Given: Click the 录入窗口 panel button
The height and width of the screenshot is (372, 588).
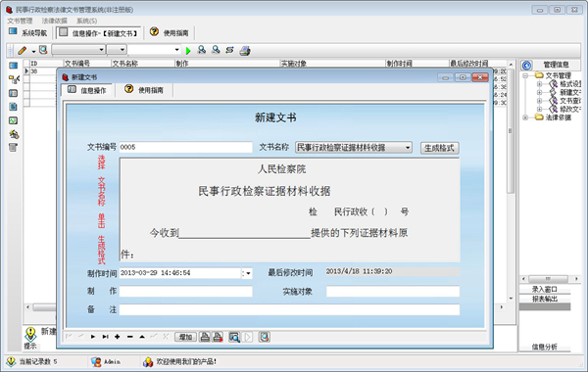Looking at the screenshot, I should tap(545, 289).
